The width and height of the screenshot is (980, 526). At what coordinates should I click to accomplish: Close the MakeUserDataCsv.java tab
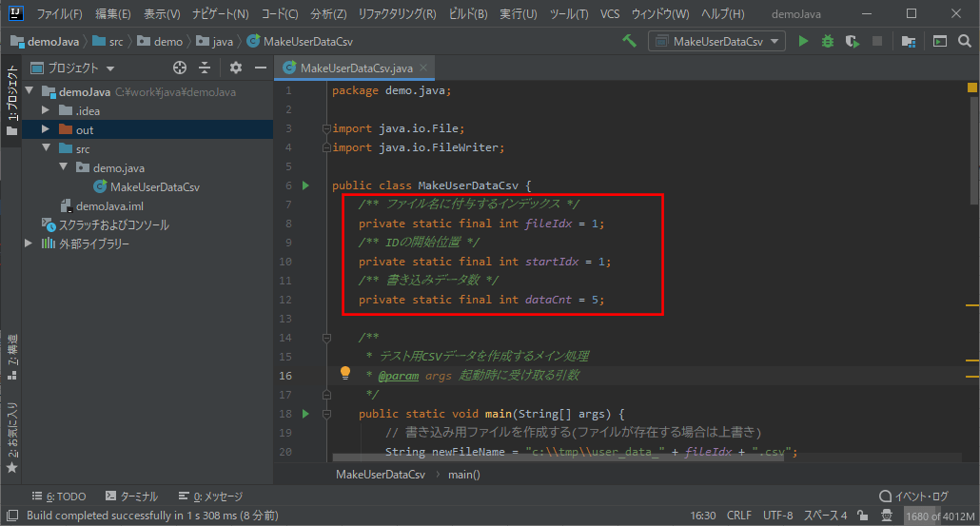pyautogui.click(x=423, y=68)
